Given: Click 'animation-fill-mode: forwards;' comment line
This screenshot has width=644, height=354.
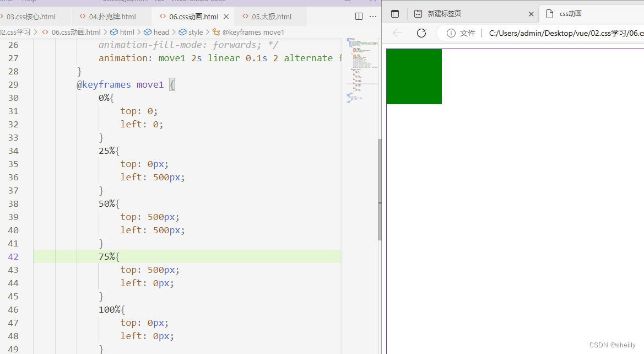Looking at the screenshot, I should [188, 45].
